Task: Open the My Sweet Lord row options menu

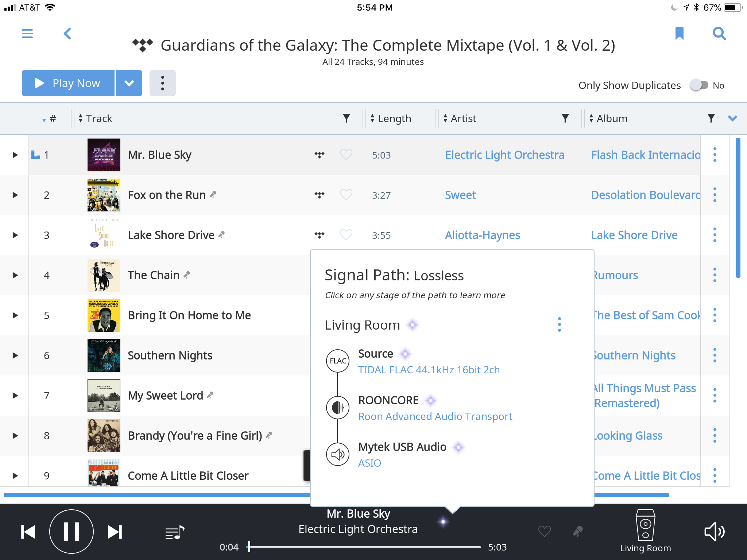Action: tap(715, 396)
